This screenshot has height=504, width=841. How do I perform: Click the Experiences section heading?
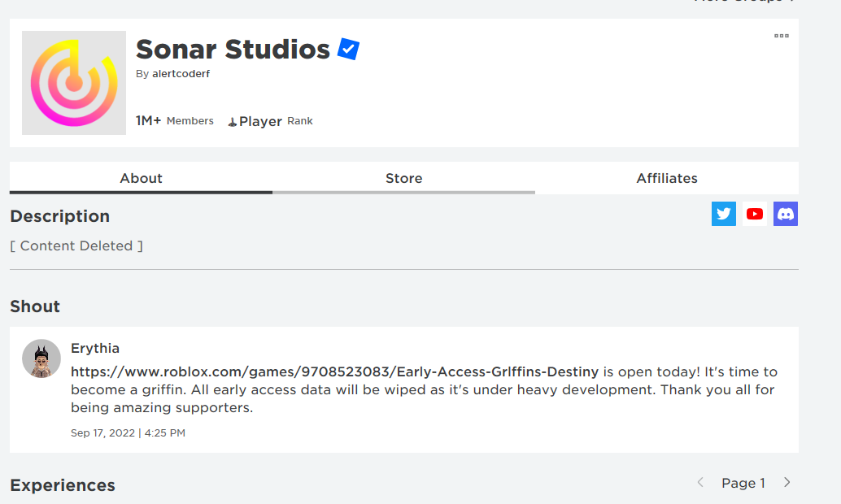point(63,485)
